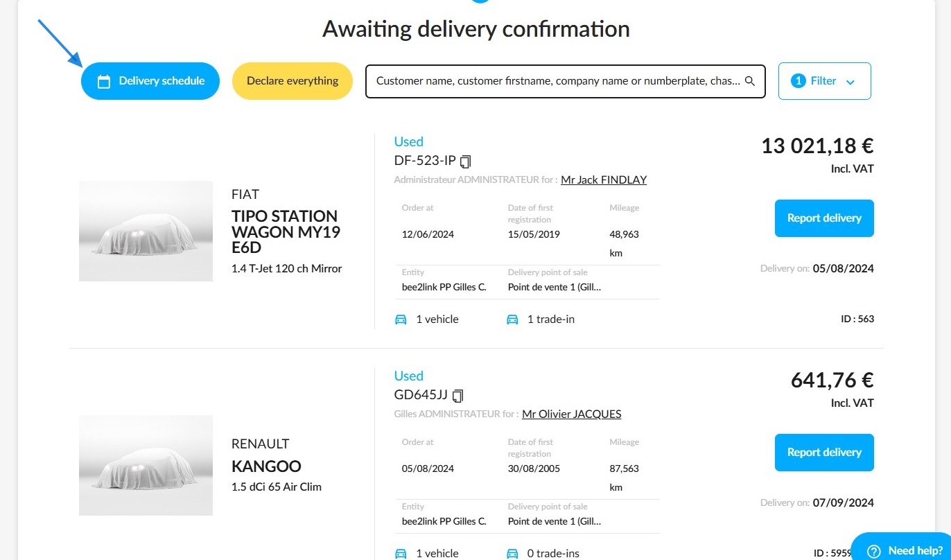The width and height of the screenshot is (951, 560).
Task: Click car icon beside 1 trade-in
Action: pos(512,320)
